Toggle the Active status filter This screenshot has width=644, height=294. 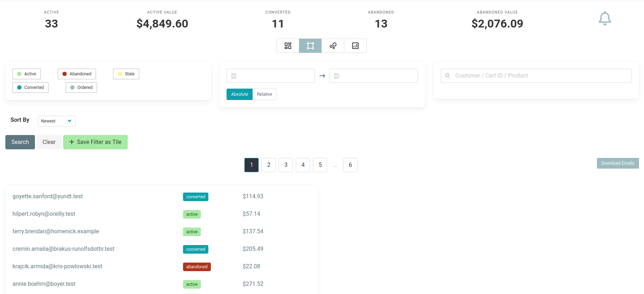coord(27,74)
